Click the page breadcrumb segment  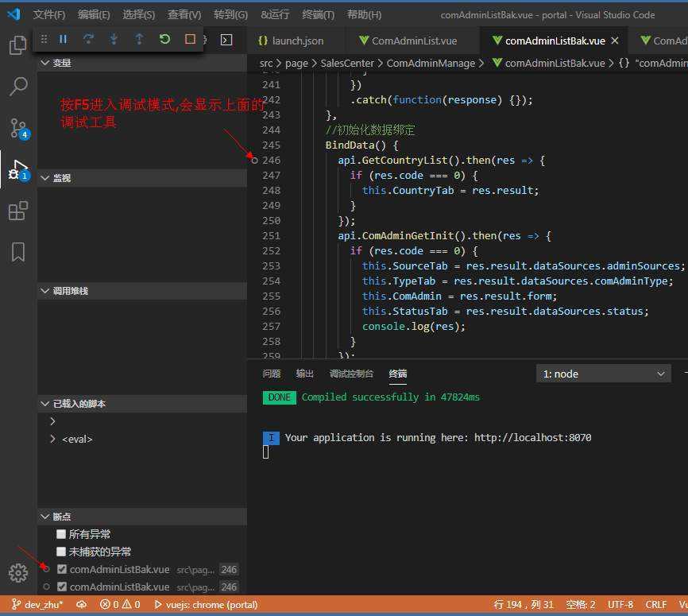(296, 64)
